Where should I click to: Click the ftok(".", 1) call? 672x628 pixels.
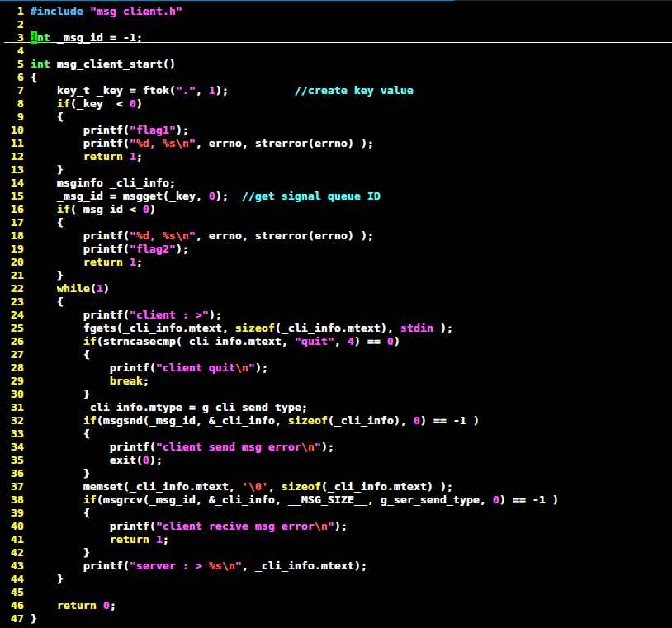(182, 91)
